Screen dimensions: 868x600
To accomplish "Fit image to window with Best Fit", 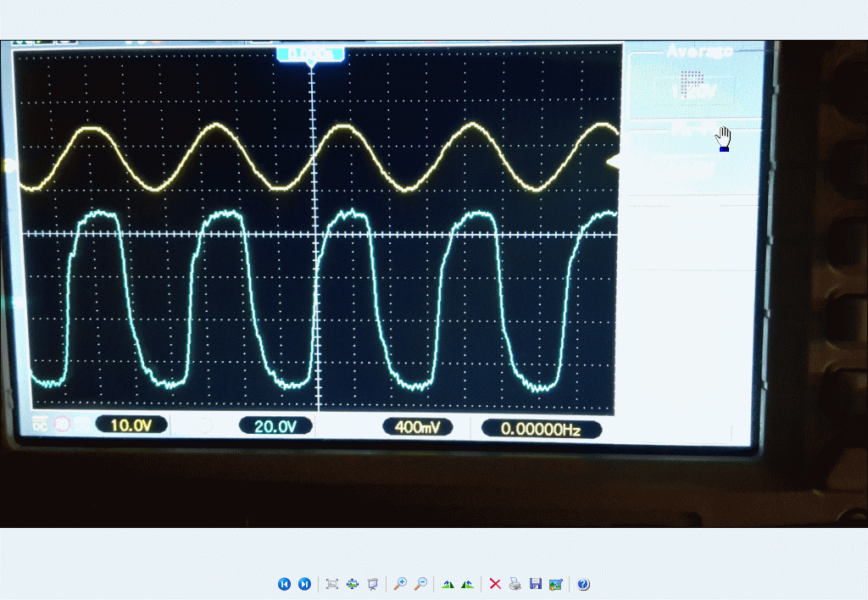I will [x=332, y=584].
